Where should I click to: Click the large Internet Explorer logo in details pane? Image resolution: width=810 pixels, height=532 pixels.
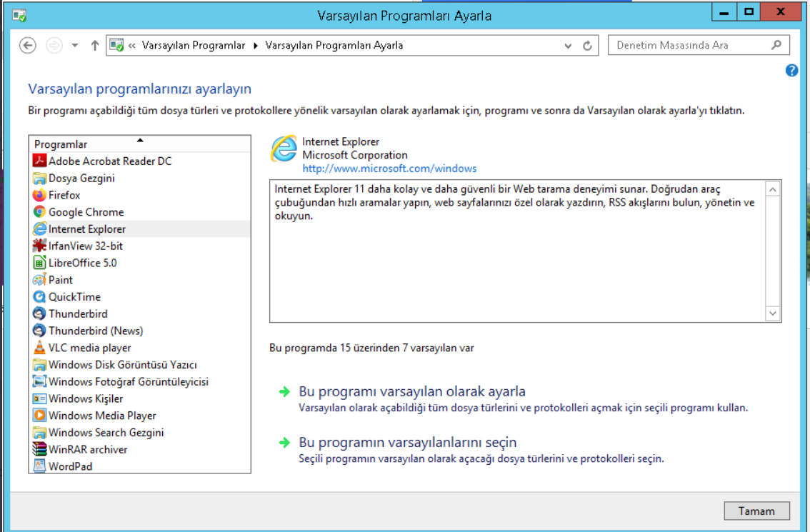click(x=284, y=149)
